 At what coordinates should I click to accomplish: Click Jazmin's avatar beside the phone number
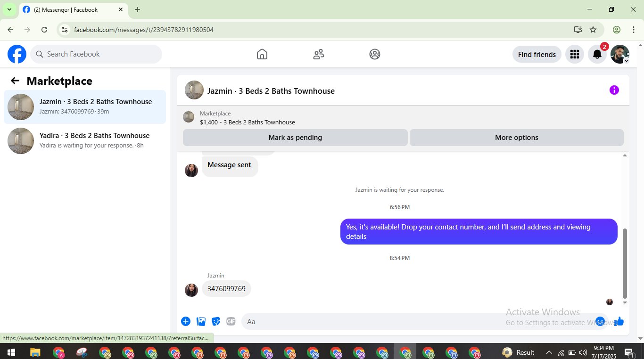click(191, 290)
